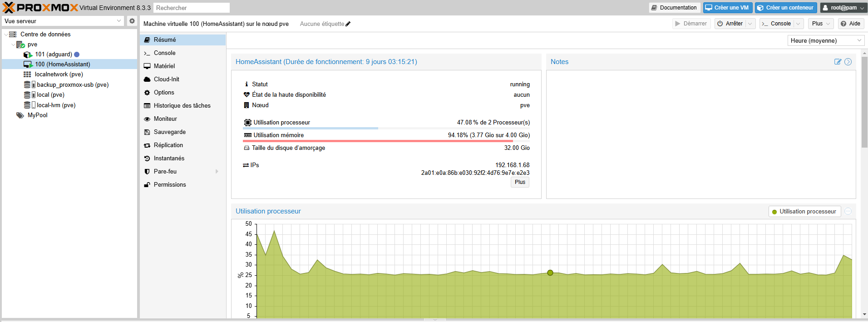Open the Moniteur section
Screen dimensions: 868x322
click(182, 119)
